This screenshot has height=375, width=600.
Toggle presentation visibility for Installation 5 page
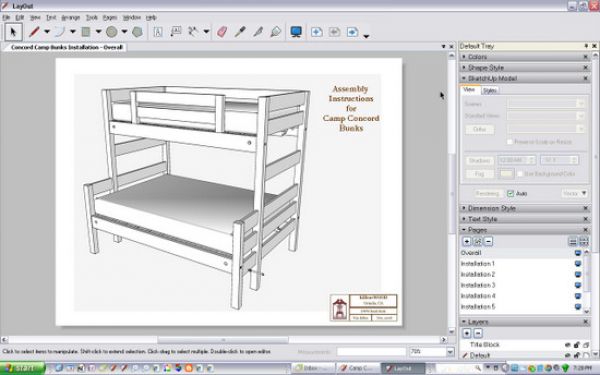coord(578,307)
